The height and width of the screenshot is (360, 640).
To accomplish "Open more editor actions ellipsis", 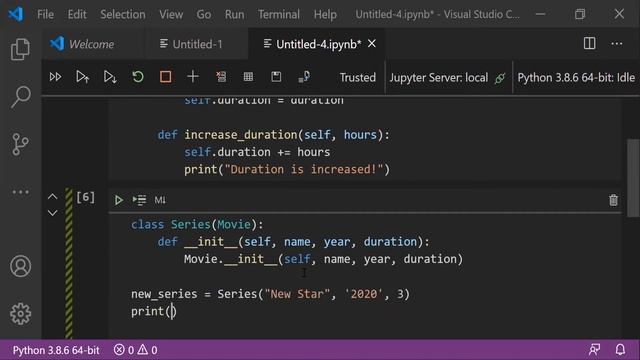I will pyautogui.click(x=617, y=44).
